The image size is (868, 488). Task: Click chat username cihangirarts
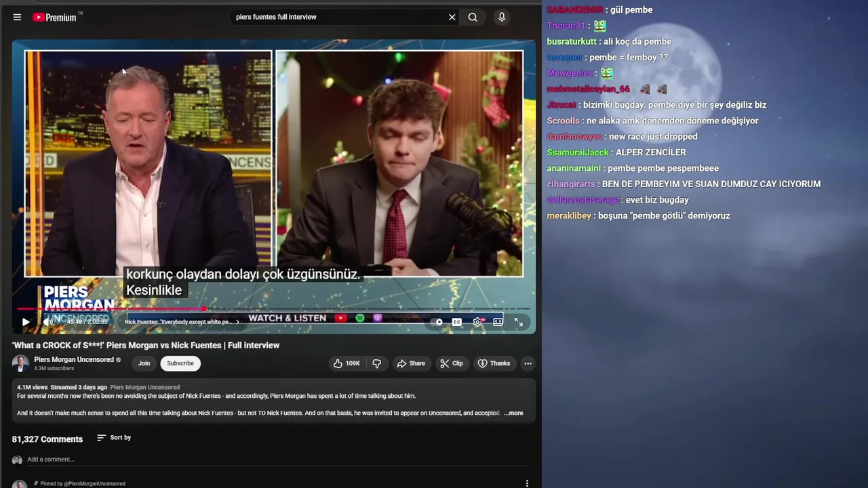[571, 184]
